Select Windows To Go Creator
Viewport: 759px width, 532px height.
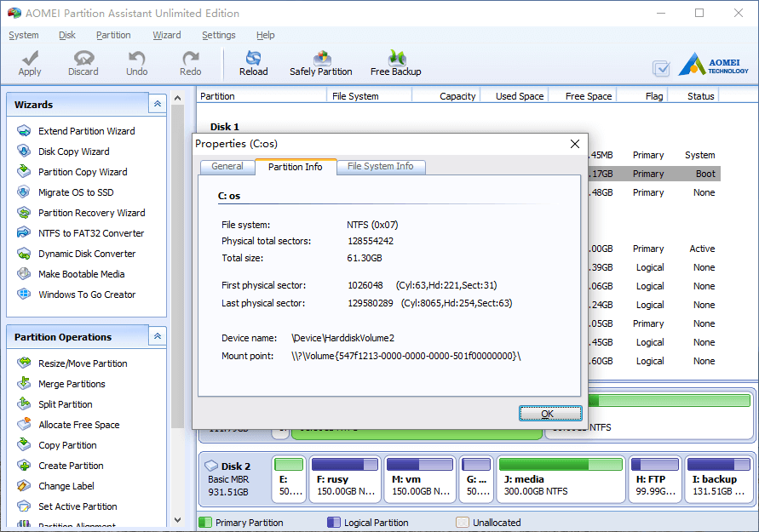tap(87, 295)
